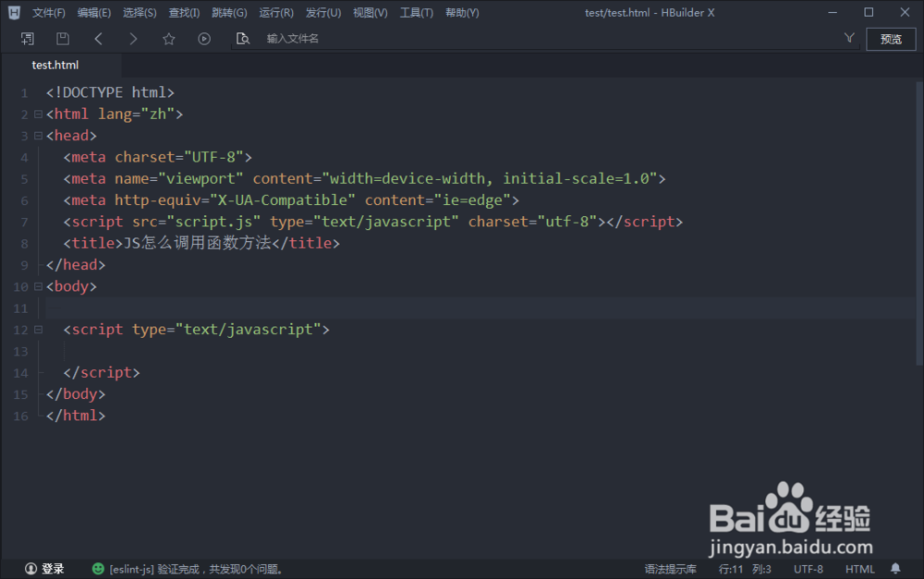This screenshot has height=579, width=924.
Task: Click the login user icon in the status bar
Action: point(30,569)
